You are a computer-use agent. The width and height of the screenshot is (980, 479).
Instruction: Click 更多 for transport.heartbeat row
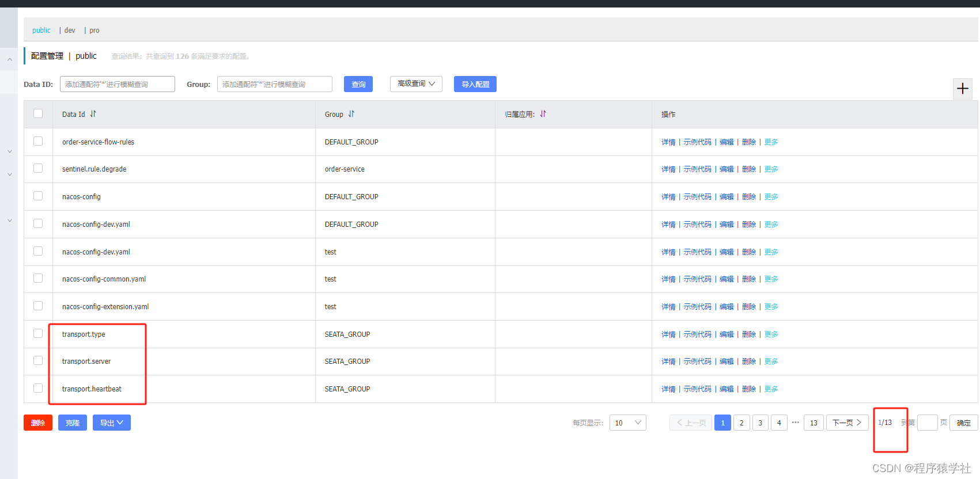(x=771, y=389)
